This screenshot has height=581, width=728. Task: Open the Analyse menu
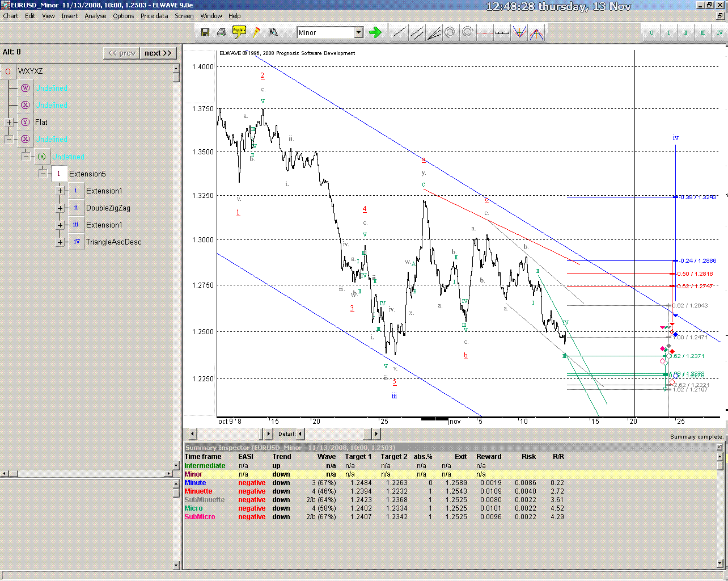95,16
